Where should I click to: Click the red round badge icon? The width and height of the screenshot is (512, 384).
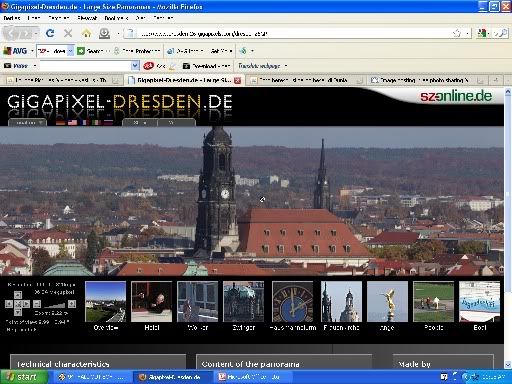point(148,66)
